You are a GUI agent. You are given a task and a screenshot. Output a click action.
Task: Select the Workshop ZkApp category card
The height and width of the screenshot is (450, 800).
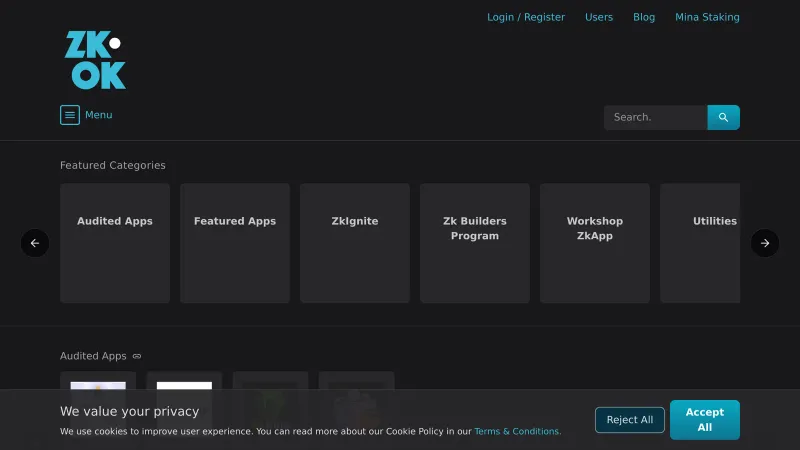point(595,243)
